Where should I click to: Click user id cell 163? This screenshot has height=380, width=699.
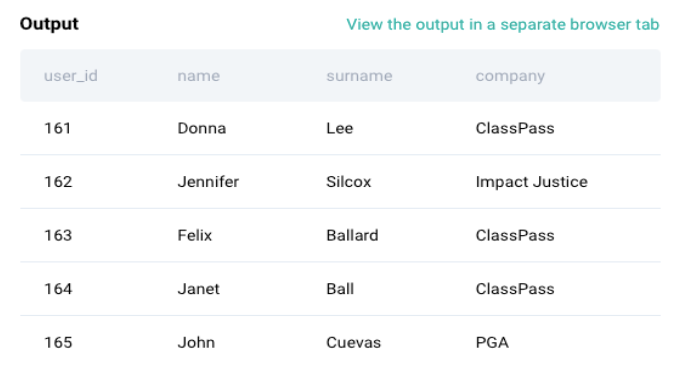tap(58, 235)
